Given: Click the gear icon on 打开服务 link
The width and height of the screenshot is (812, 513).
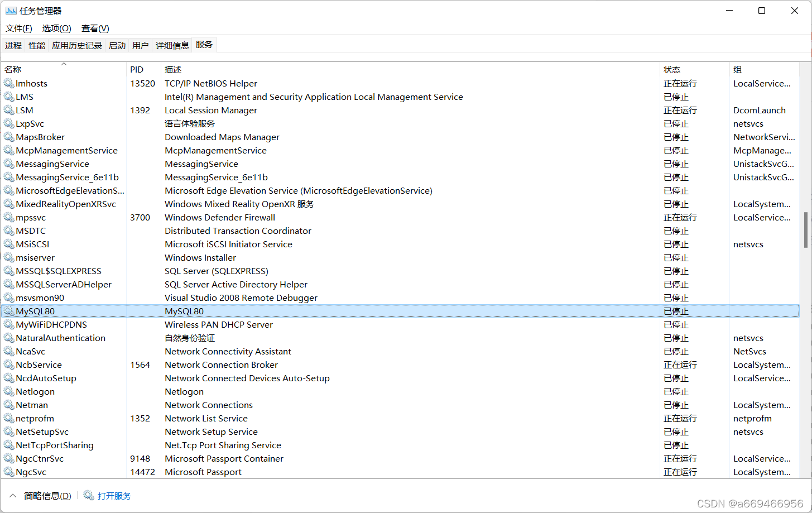Looking at the screenshot, I should click(89, 495).
